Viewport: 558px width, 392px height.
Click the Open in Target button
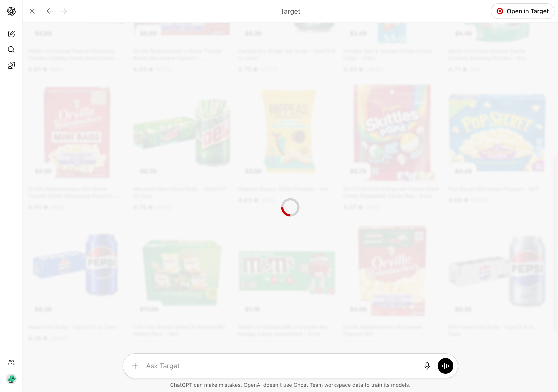tap(522, 11)
